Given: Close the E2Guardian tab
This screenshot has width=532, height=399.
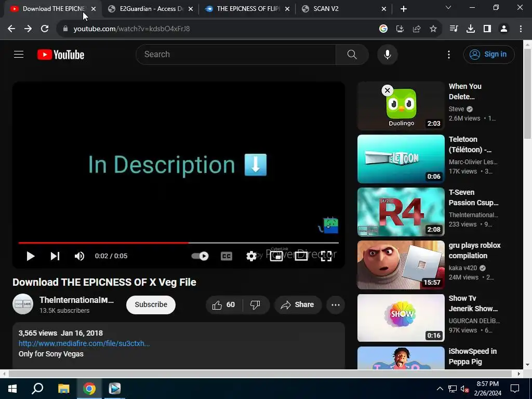Looking at the screenshot, I should coord(190,9).
